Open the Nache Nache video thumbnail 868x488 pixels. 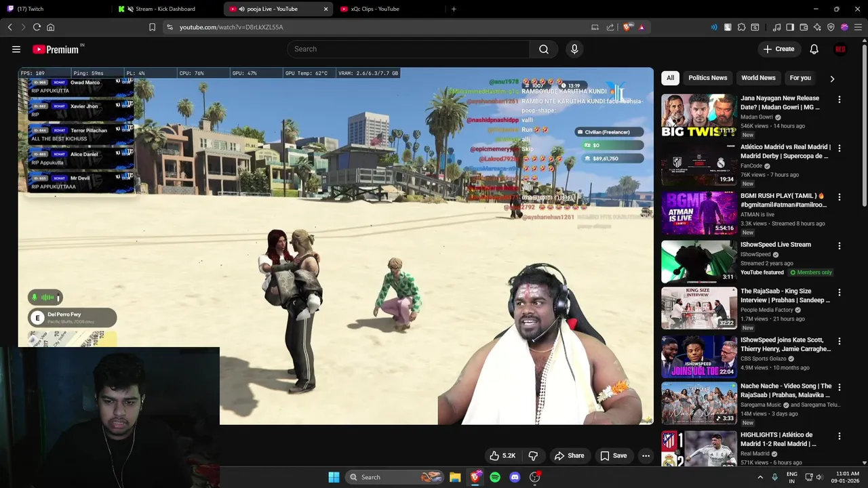[x=699, y=403]
